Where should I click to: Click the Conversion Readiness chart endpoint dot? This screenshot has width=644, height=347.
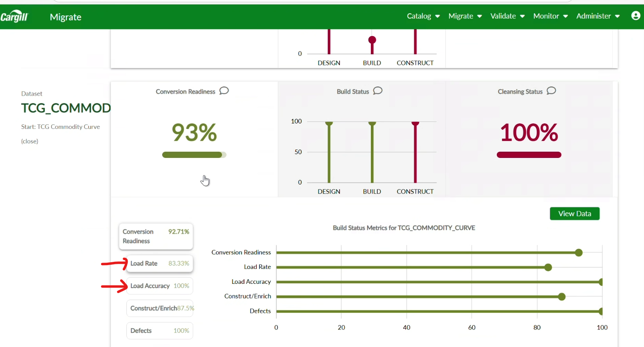tap(578, 253)
